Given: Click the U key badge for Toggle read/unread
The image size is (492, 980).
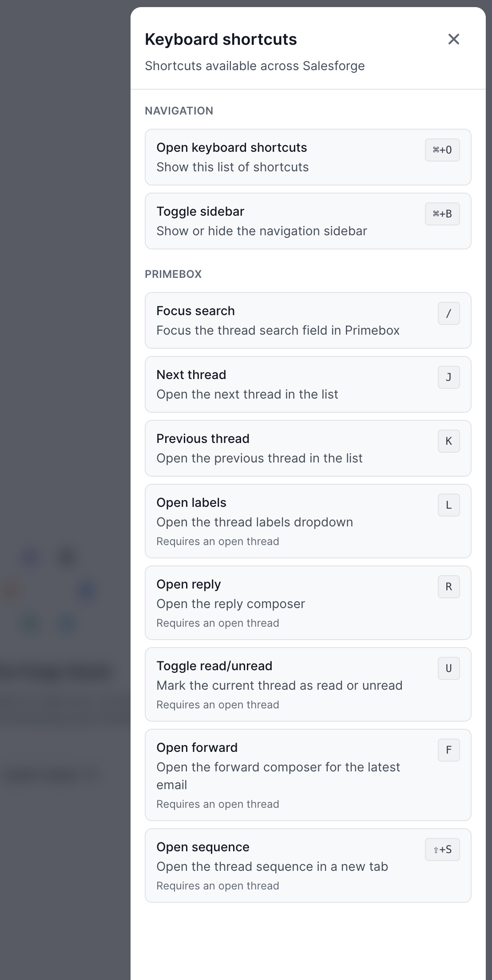Looking at the screenshot, I should [x=449, y=668].
